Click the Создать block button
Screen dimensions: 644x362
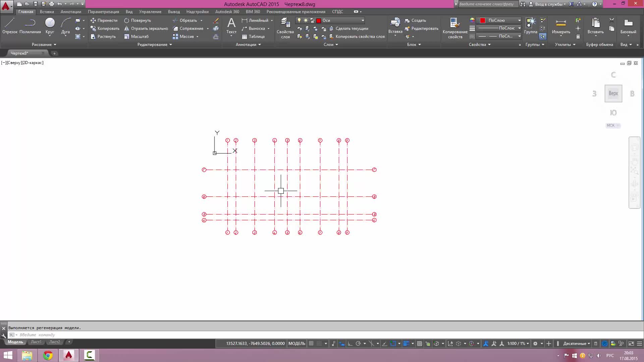point(415,20)
